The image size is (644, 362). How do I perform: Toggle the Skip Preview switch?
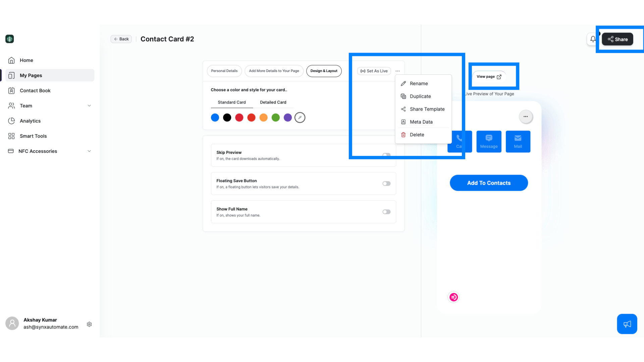click(x=386, y=155)
